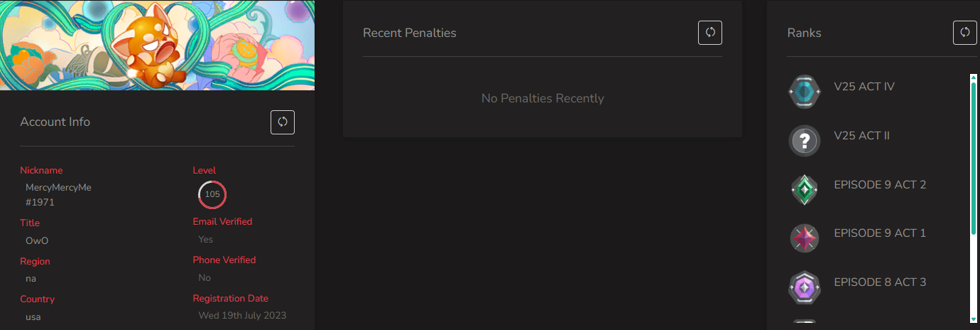Refresh the Ranks panel
Screen dimensions: 980x330
pos(964,33)
